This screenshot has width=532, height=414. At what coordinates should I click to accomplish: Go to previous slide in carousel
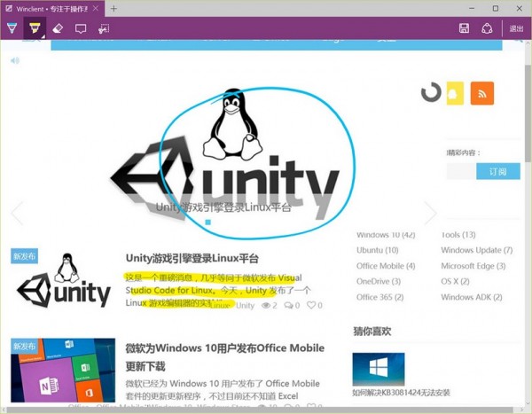click(x=17, y=213)
